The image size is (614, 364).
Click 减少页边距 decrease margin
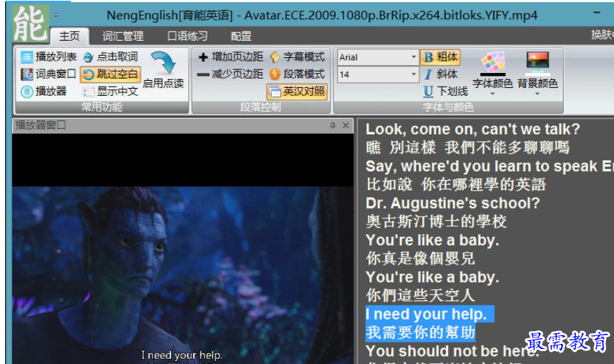[x=230, y=74]
